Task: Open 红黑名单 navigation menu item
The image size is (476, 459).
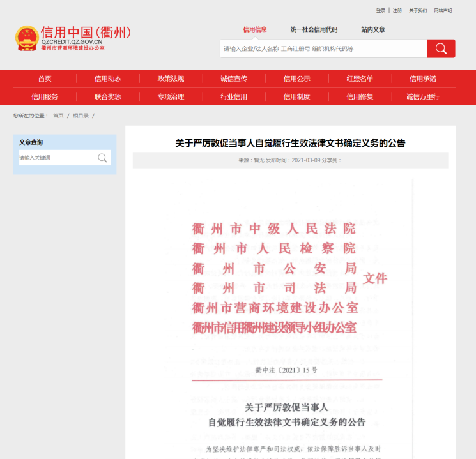Action: click(x=360, y=79)
